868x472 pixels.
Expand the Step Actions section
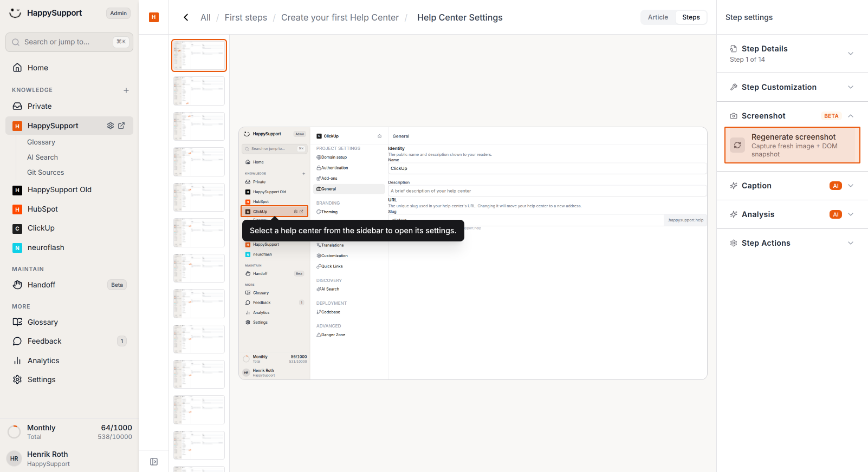coord(851,243)
